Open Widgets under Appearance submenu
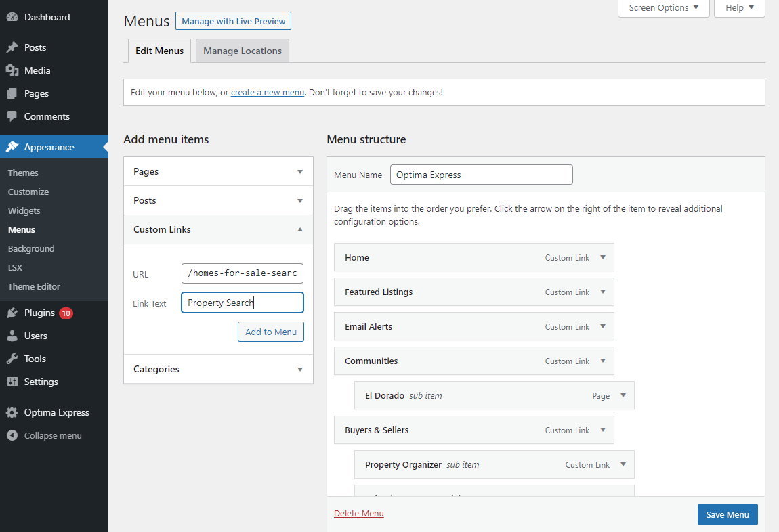 coord(24,210)
